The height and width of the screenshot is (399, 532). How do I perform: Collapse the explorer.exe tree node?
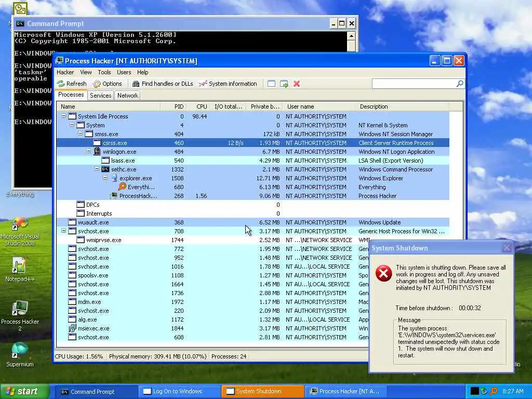pyautogui.click(x=105, y=178)
